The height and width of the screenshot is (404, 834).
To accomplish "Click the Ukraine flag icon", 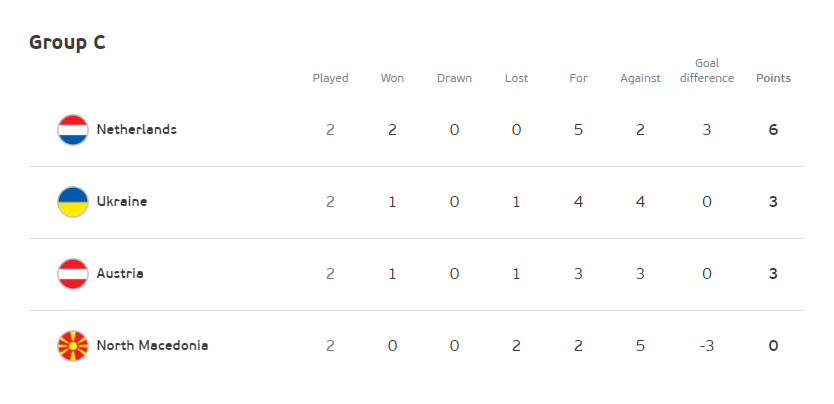I will pos(73,202).
